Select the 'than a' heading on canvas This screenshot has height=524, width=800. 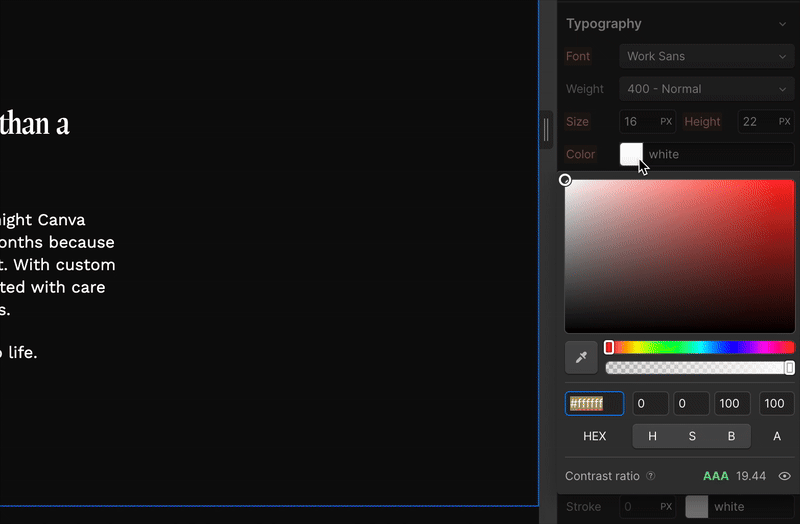(x=35, y=124)
